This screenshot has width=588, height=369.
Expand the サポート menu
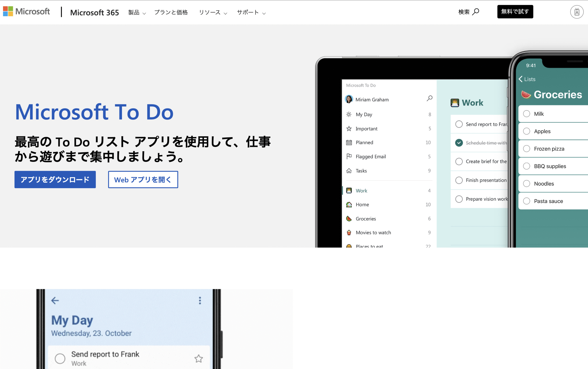tap(251, 12)
